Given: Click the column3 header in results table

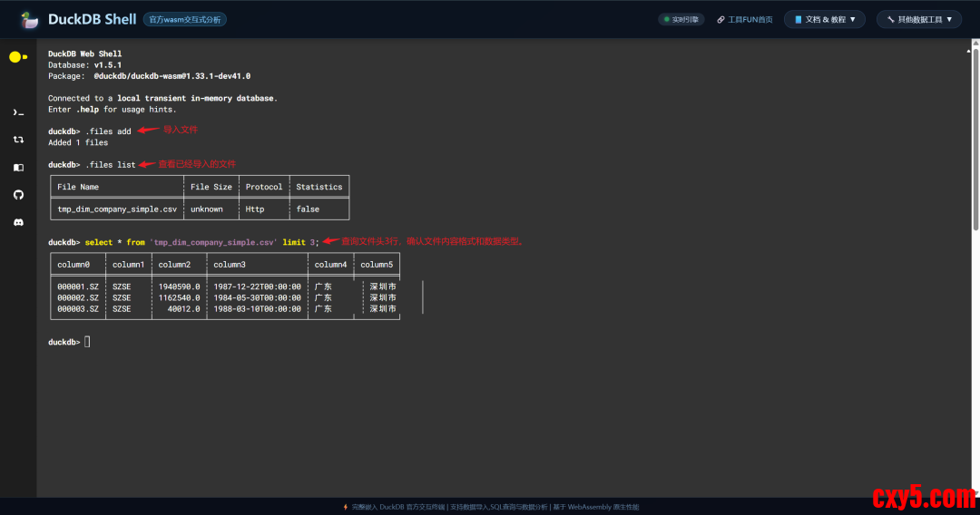Looking at the screenshot, I should [x=230, y=265].
